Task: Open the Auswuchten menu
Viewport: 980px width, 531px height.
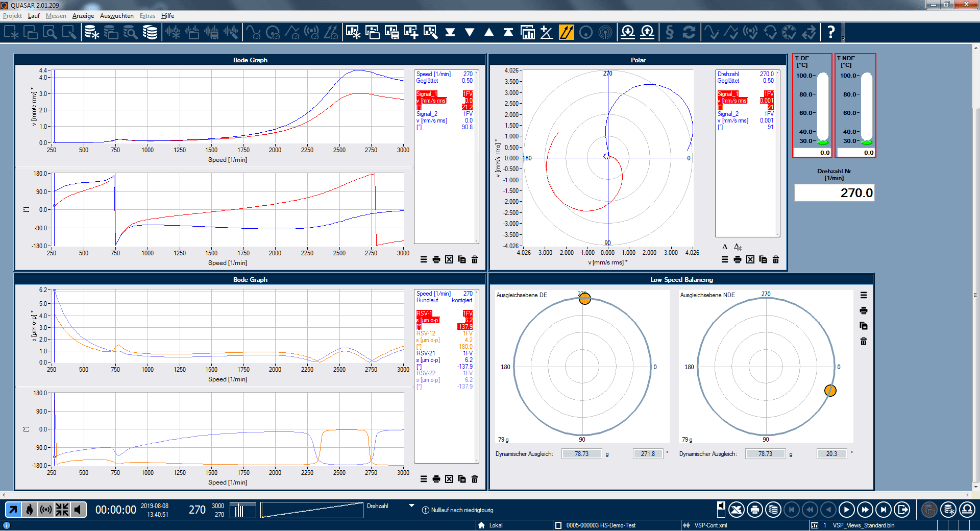Action: pyautogui.click(x=117, y=16)
